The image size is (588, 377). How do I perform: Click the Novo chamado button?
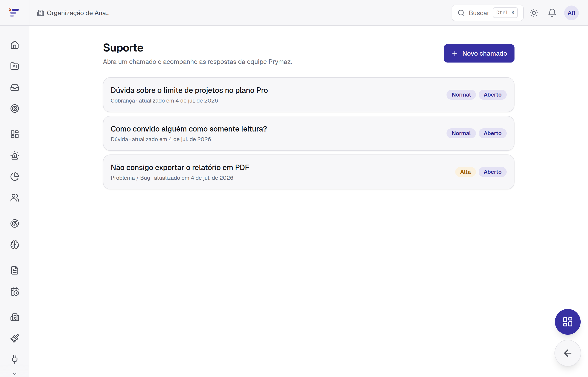479,53
